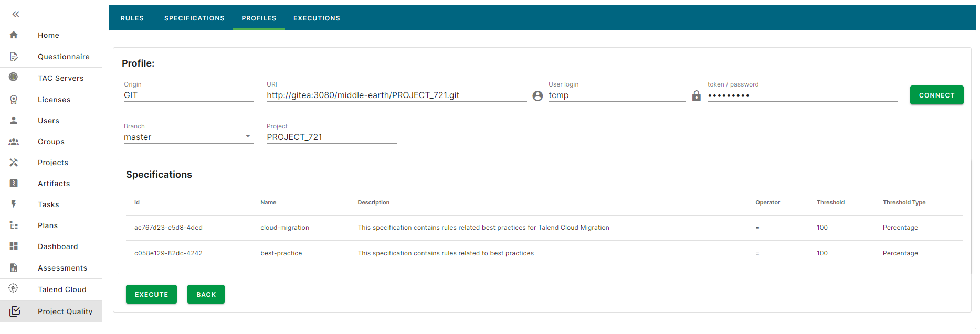Click cloud-migration row Percentage value
Image resolution: width=980 pixels, height=334 pixels.
900,228
